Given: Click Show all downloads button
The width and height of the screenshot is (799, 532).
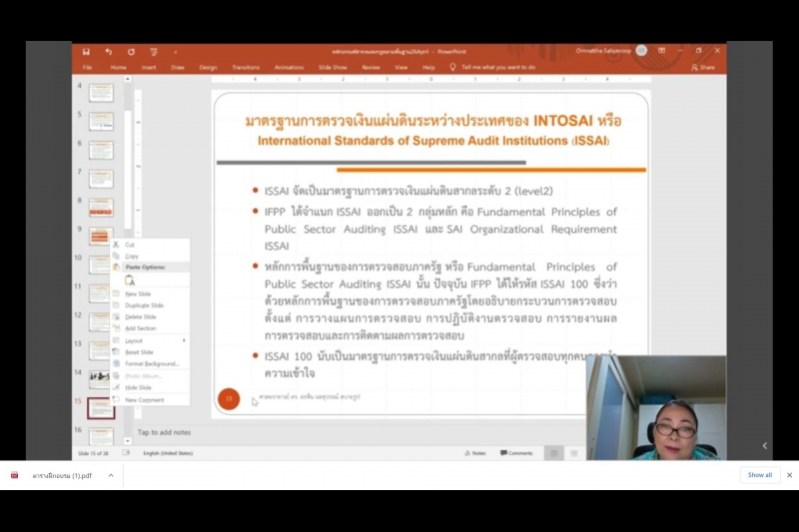Looking at the screenshot, I should tap(759, 475).
